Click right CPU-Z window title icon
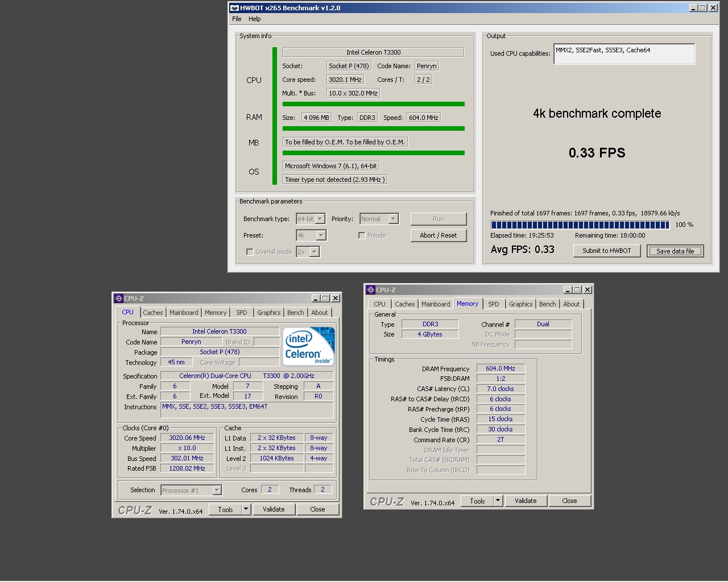The image size is (728, 582). (371, 290)
